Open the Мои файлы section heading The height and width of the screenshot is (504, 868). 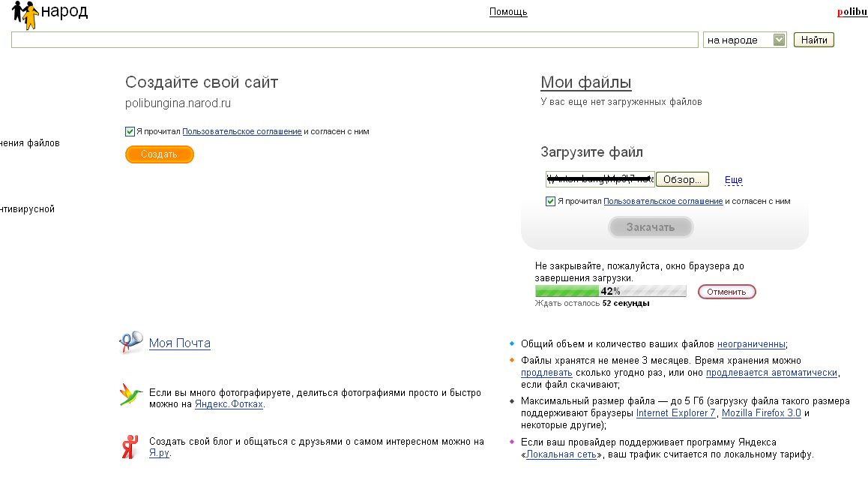pos(585,82)
